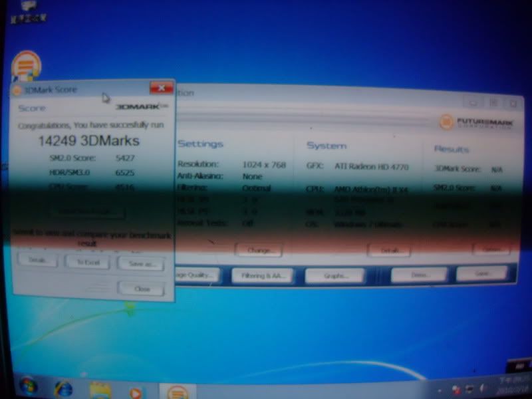Click the Close button in score dialog
The image size is (532, 399).
(x=142, y=289)
